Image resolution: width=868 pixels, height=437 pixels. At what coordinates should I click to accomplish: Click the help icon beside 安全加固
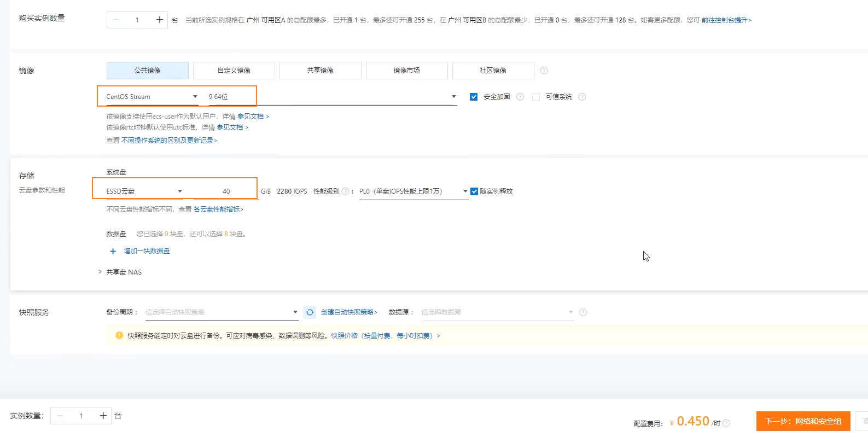point(520,97)
